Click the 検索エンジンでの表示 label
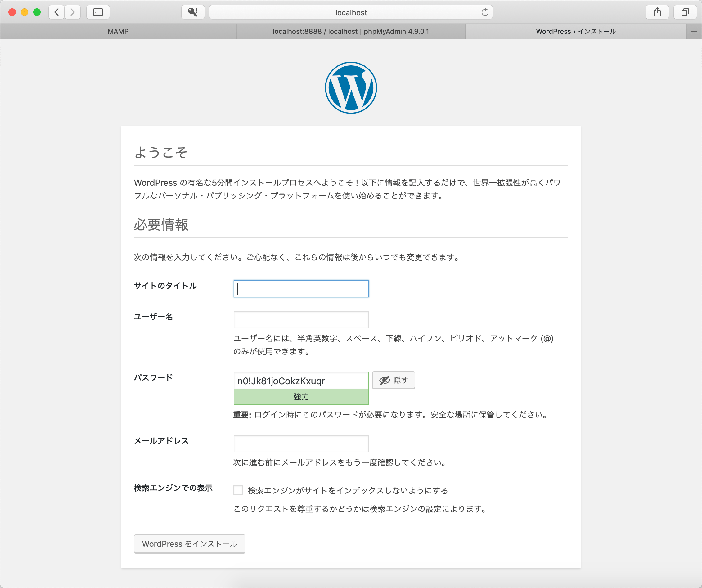This screenshot has width=702, height=588. 173,488
